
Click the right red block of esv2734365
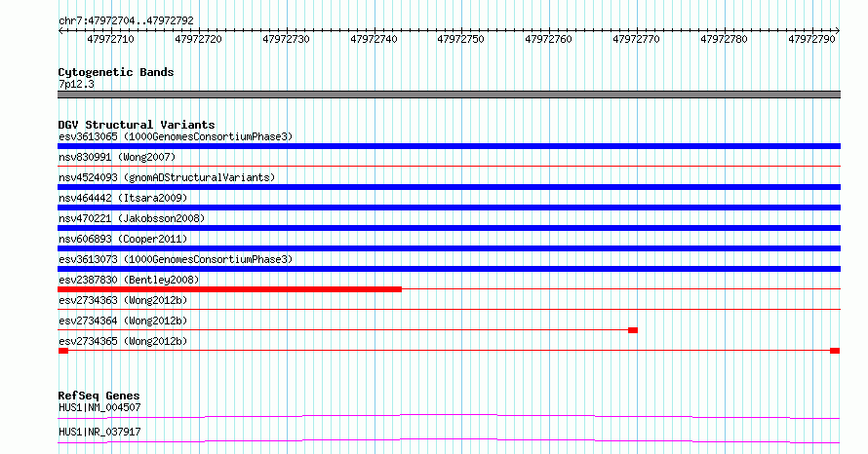coord(835,351)
